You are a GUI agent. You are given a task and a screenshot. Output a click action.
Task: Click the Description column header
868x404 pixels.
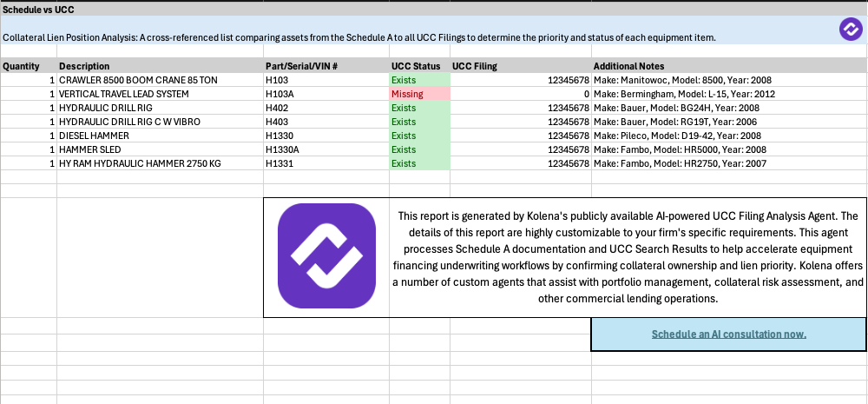point(84,66)
